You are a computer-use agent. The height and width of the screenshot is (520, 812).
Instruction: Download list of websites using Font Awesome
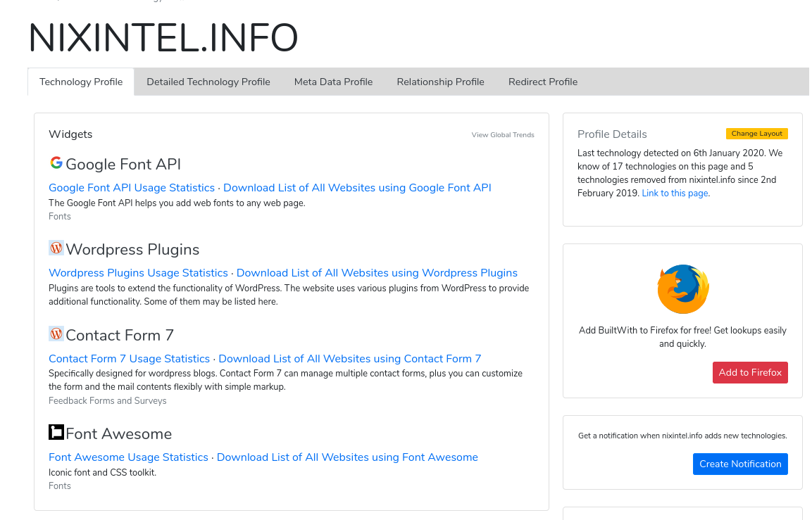[347, 457]
